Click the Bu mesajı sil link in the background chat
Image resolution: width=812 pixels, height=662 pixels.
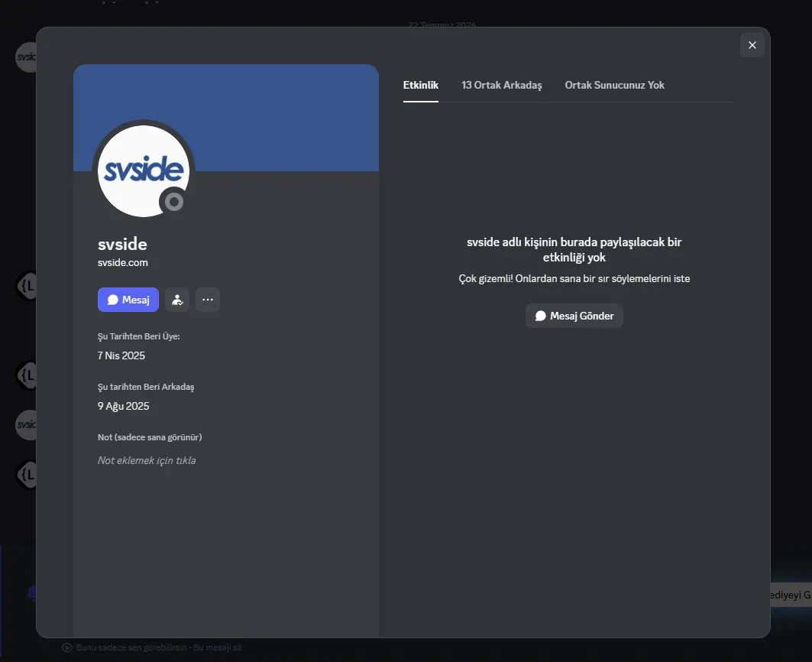click(217, 647)
